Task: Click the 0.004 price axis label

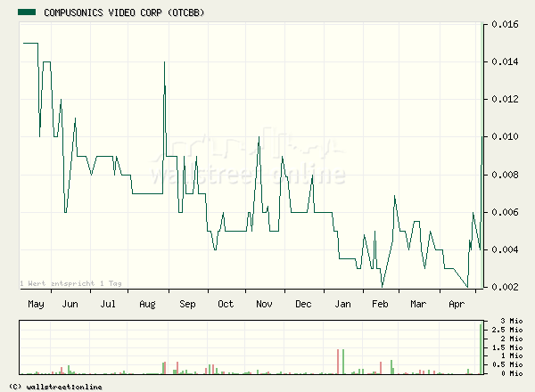Action: coord(505,249)
